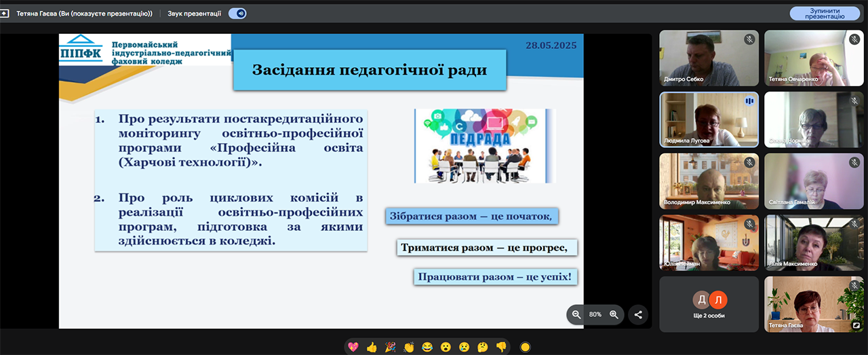The width and height of the screenshot is (868, 355).
Task: Click the ПЕДРАДА image on the slide
Action: click(484, 145)
